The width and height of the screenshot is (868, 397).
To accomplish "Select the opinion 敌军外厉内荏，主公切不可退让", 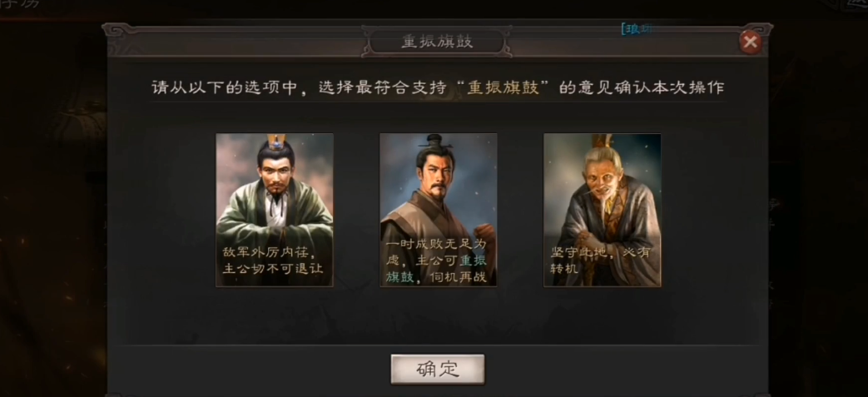I will [x=272, y=261].
